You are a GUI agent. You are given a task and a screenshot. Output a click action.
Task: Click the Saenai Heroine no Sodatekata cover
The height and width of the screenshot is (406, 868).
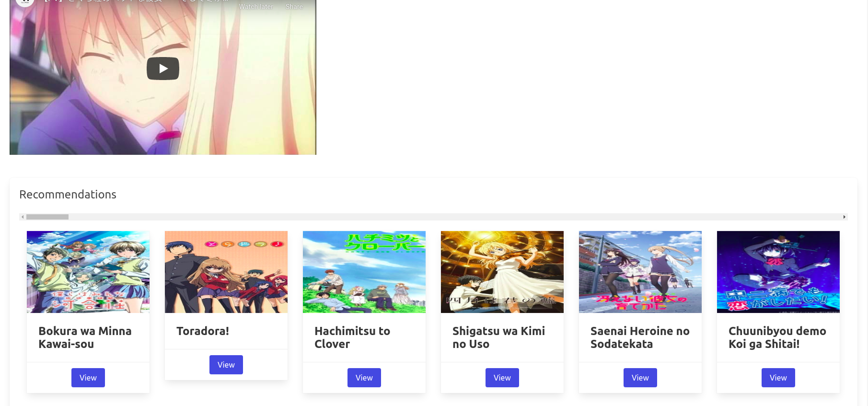[x=640, y=272]
